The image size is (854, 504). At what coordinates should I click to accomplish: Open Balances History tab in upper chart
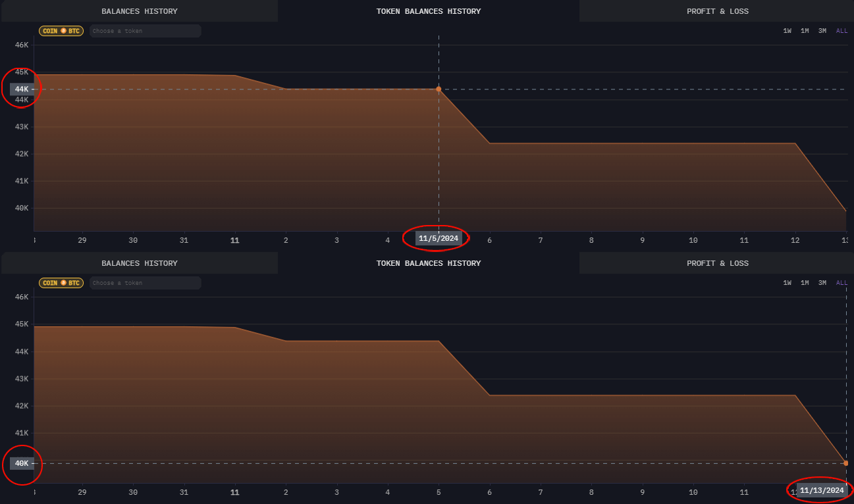(139, 11)
